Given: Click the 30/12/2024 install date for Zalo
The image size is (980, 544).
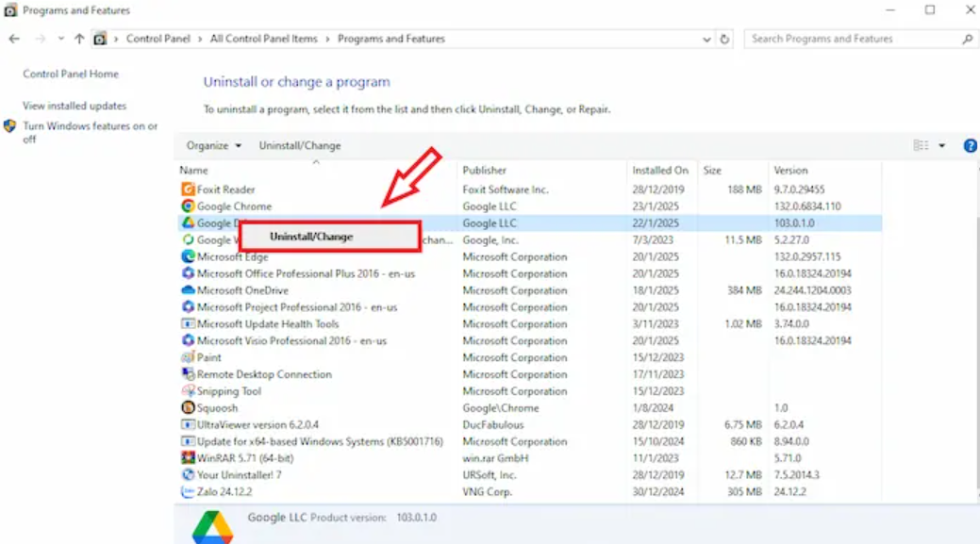Looking at the screenshot, I should 658,492.
